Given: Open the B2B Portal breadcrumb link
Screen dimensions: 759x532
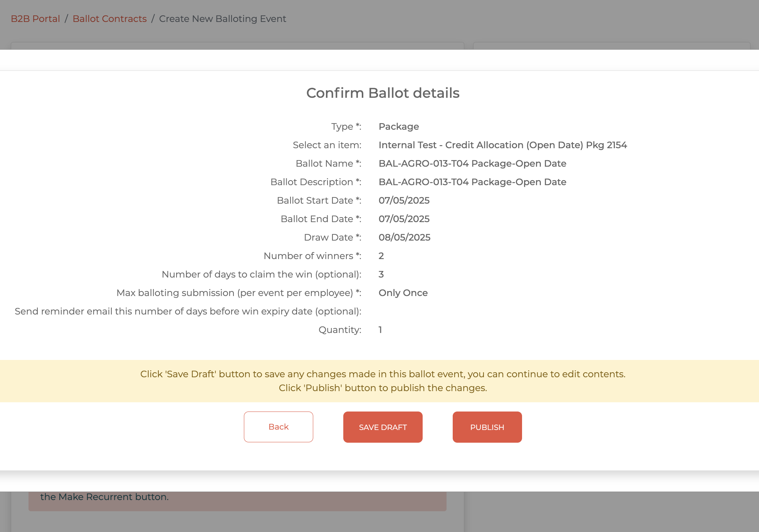Looking at the screenshot, I should (x=35, y=19).
